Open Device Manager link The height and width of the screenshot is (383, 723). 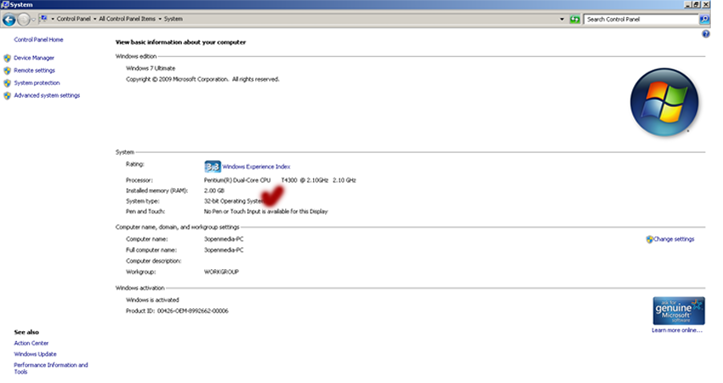[x=34, y=58]
